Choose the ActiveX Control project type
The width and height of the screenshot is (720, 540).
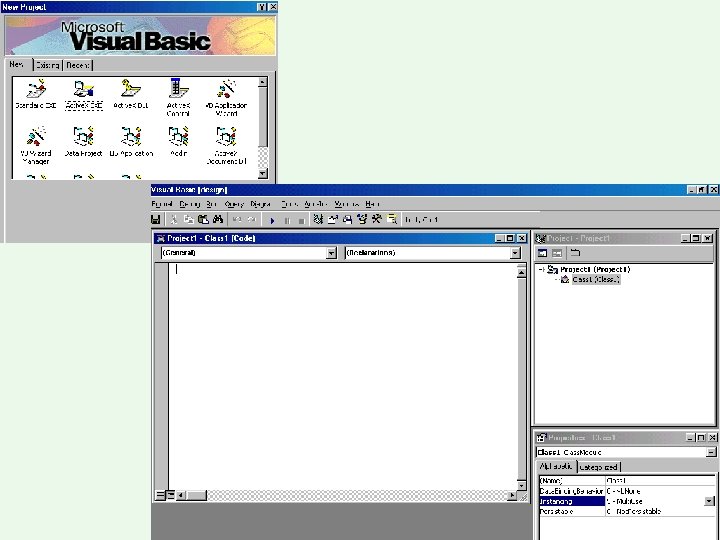pos(178,97)
